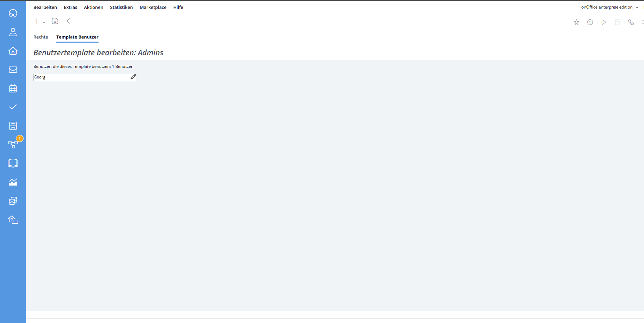Open the Email envelope icon
644x323 pixels.
[x=13, y=70]
